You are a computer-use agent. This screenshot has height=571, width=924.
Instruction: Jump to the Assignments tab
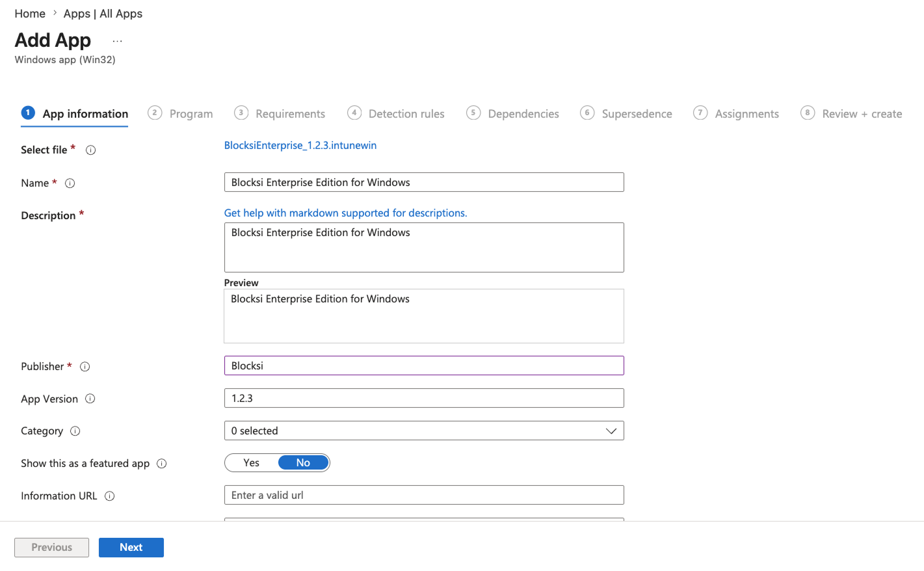[x=736, y=114]
